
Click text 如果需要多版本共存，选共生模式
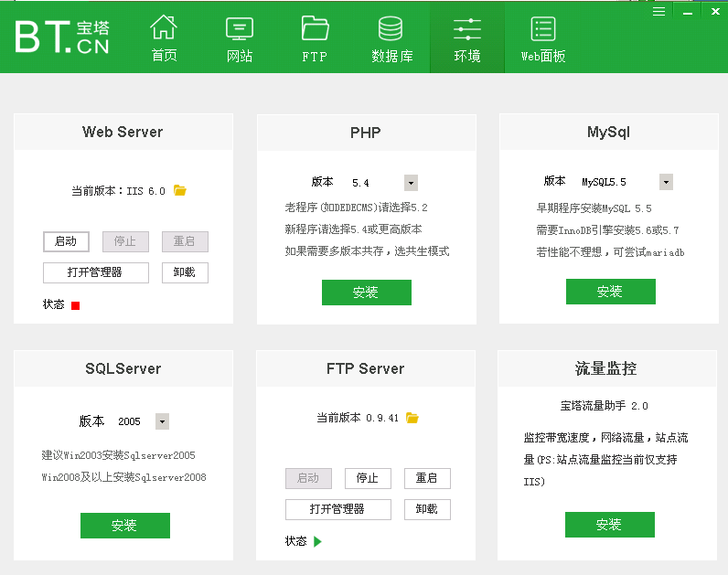367,251
